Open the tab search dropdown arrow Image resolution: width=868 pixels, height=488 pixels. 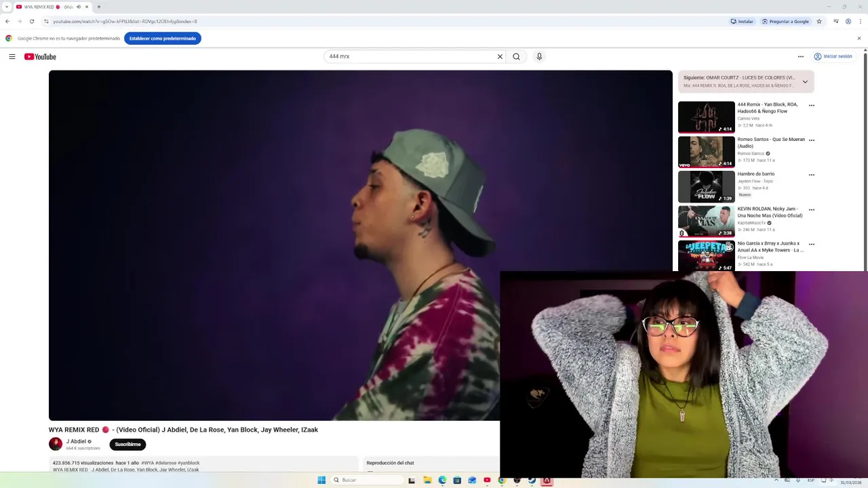(6, 7)
